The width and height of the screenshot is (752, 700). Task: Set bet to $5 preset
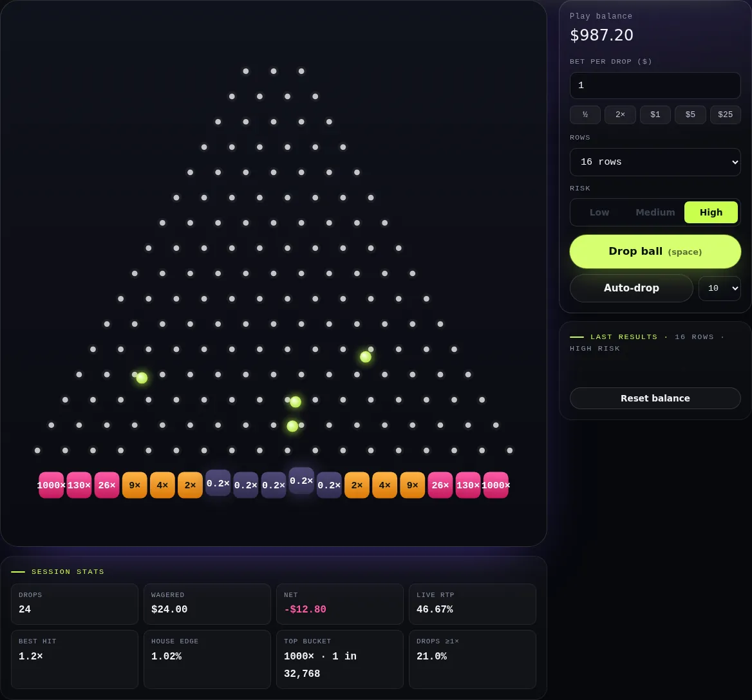690,115
